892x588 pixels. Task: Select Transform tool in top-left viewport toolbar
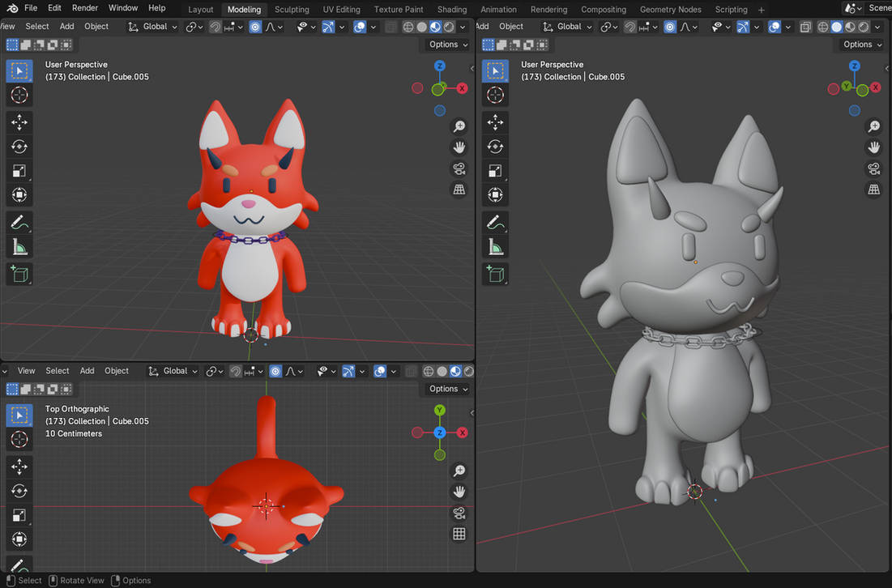(x=19, y=195)
